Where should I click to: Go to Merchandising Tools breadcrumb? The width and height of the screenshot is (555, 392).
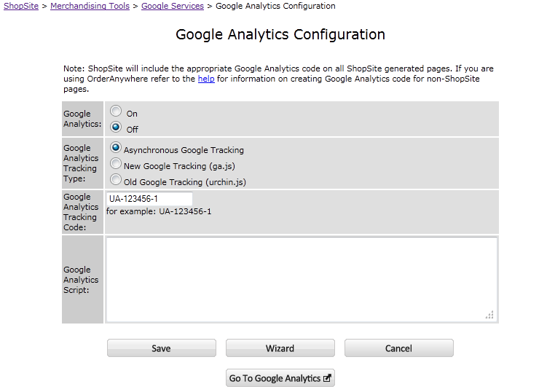90,6
